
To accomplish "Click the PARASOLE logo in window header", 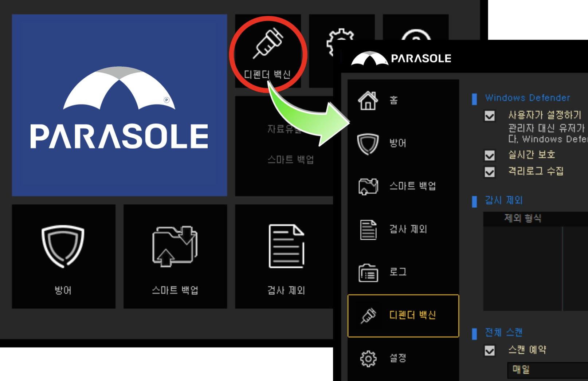I will point(401,58).
